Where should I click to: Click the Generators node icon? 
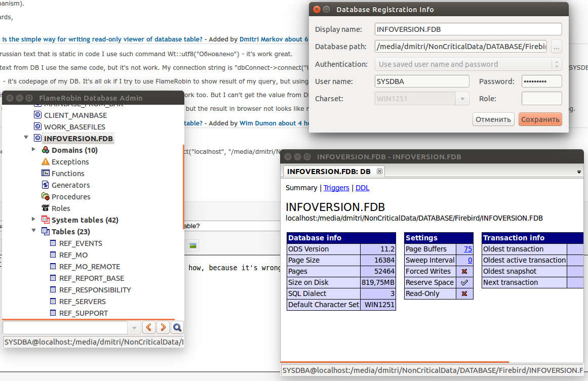coord(46,185)
